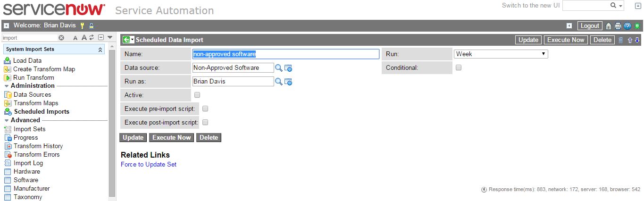Click the Force to Update Set link

tap(149, 165)
